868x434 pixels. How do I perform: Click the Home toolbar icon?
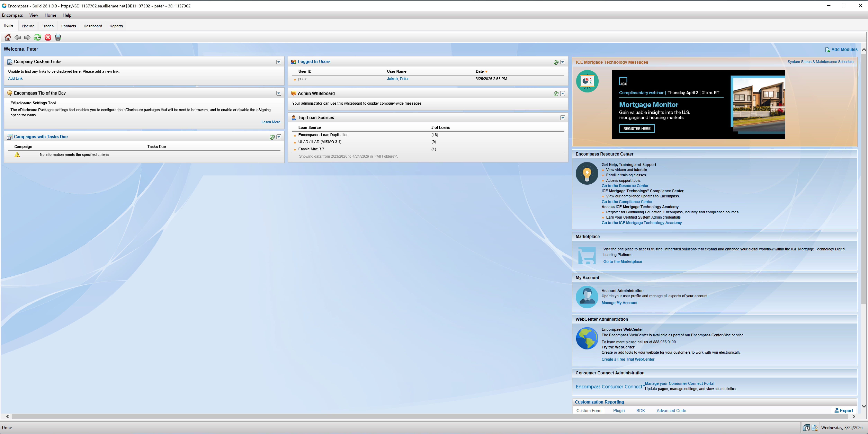(7, 37)
